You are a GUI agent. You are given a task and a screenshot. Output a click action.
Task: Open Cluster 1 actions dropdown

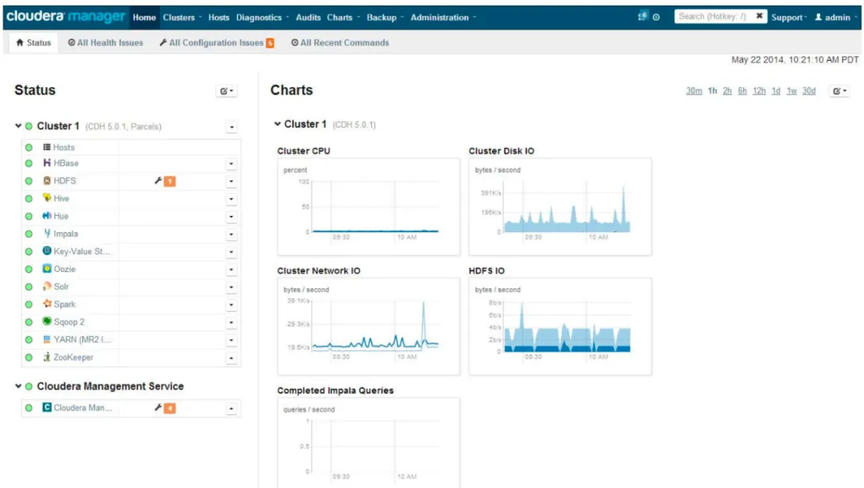tap(232, 127)
